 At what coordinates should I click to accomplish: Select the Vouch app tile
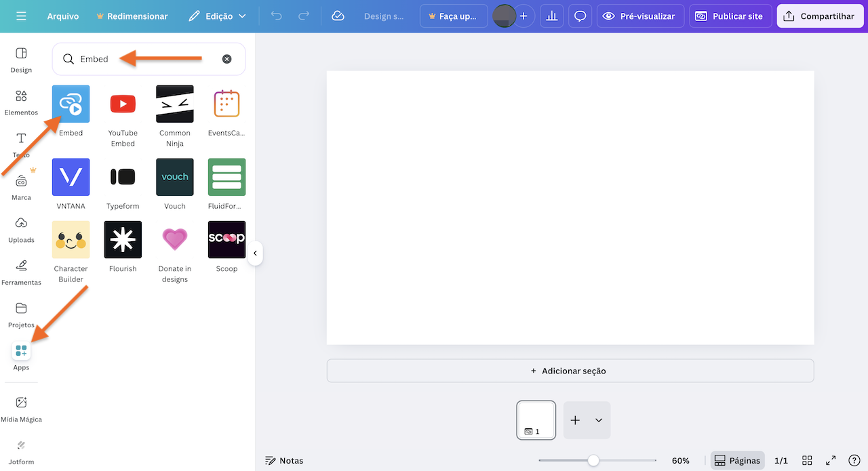[174, 176]
